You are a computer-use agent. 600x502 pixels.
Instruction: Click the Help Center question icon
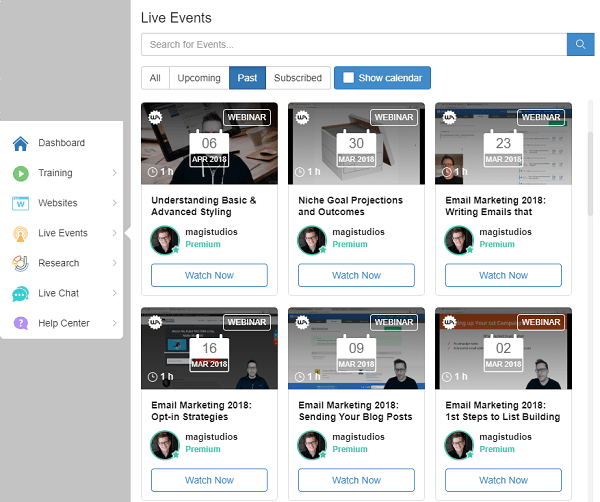point(20,323)
